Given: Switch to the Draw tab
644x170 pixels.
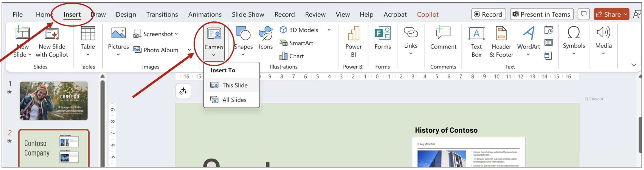Looking at the screenshot, I should click(x=98, y=15).
